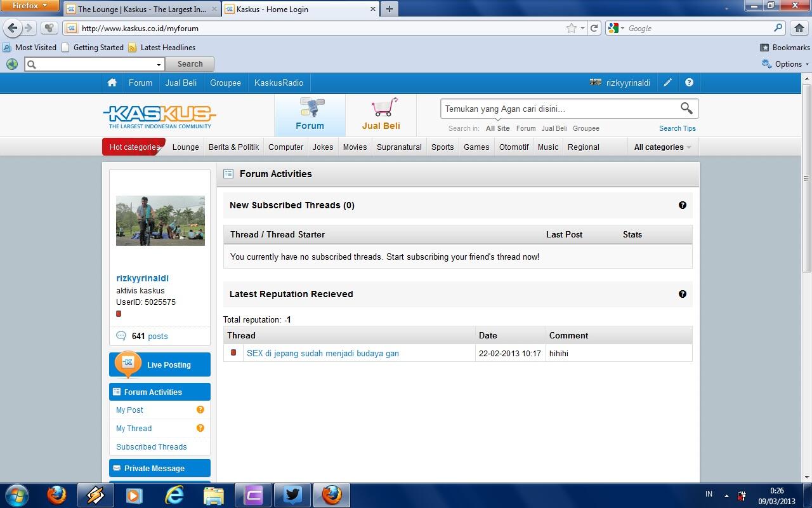This screenshot has height=508, width=812.
Task: Click rizkyyrinaldi username in sidebar
Action: coord(142,278)
